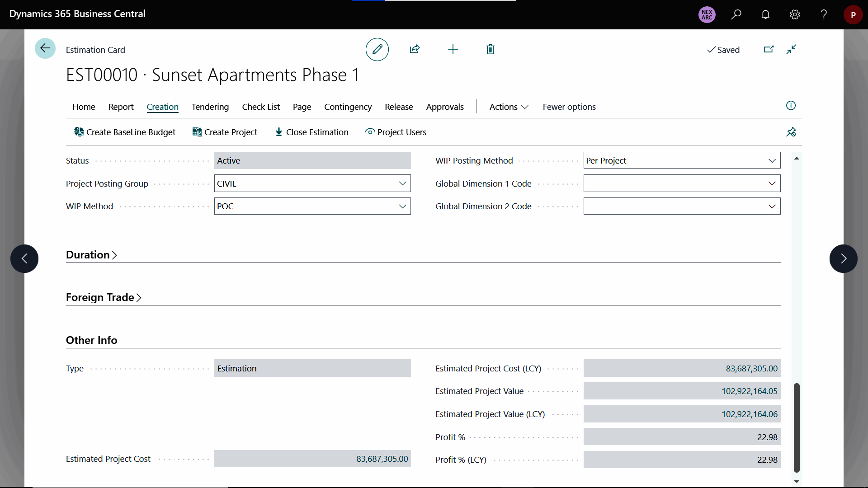
Task: Click the vertical scrollbar thumb
Action: pyautogui.click(x=797, y=427)
